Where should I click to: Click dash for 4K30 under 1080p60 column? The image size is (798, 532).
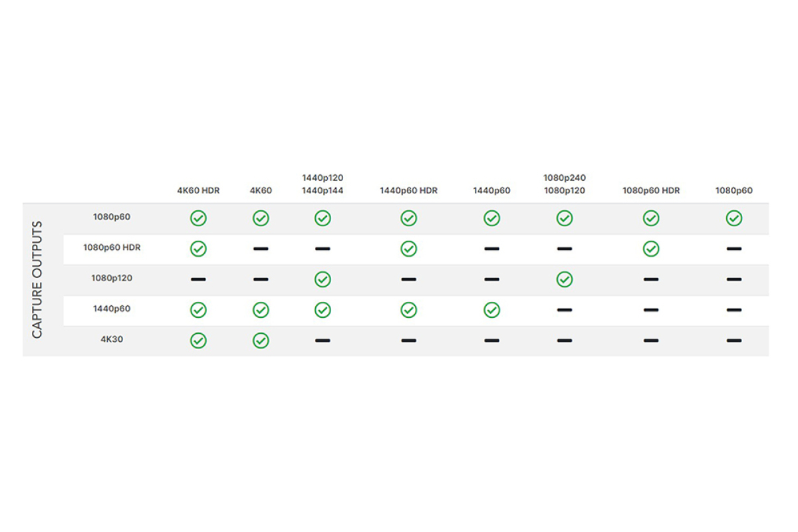tap(734, 340)
